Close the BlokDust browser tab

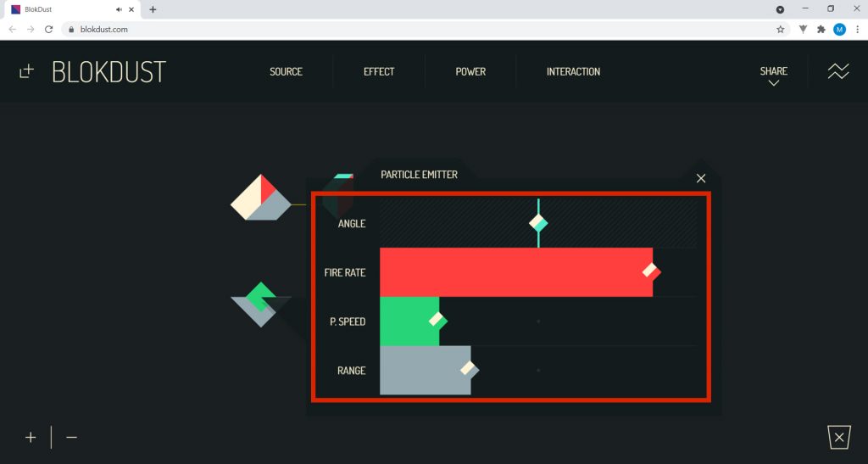(x=131, y=9)
